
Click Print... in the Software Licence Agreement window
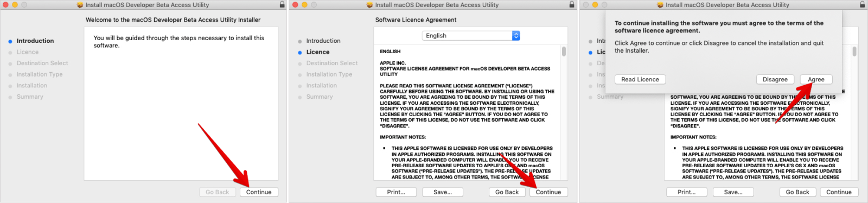click(x=396, y=192)
